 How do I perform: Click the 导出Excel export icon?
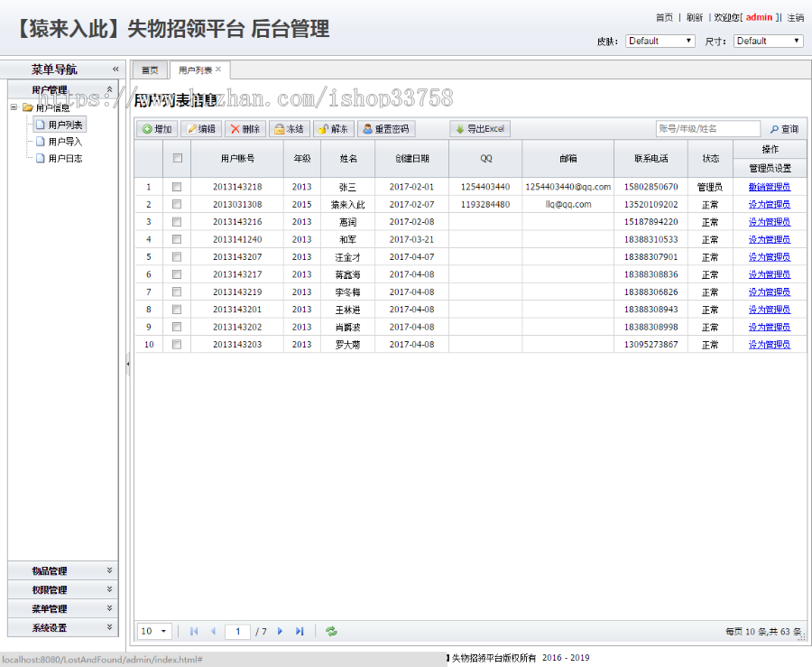tap(479, 128)
